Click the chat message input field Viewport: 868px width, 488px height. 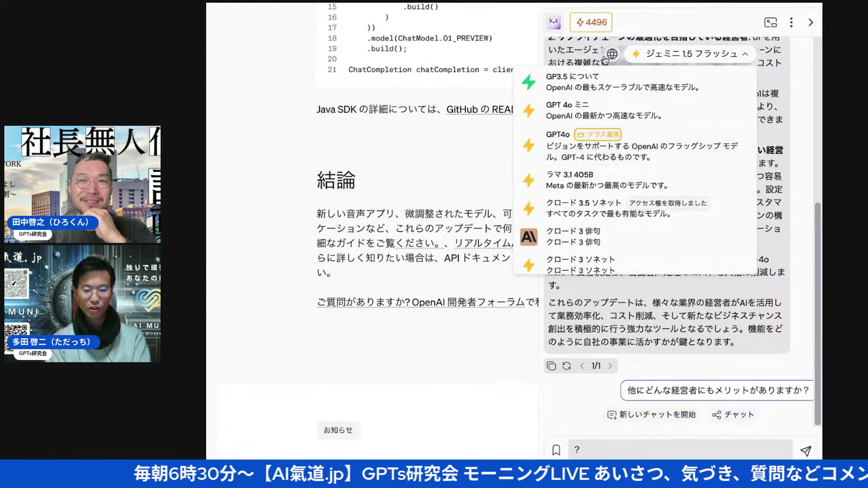click(x=680, y=450)
